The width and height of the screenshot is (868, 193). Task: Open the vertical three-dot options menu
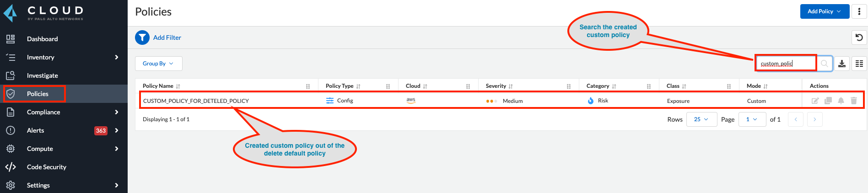coord(859,11)
